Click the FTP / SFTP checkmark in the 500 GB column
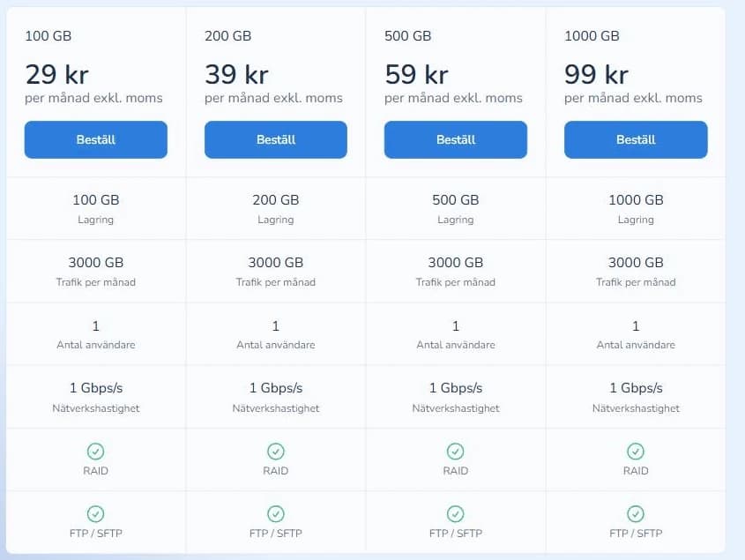 [455, 514]
